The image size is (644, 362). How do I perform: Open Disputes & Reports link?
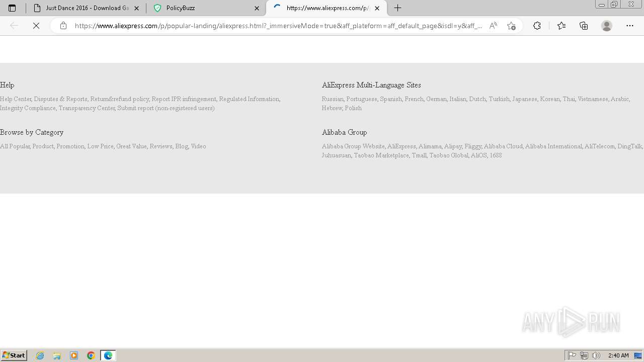point(60,99)
